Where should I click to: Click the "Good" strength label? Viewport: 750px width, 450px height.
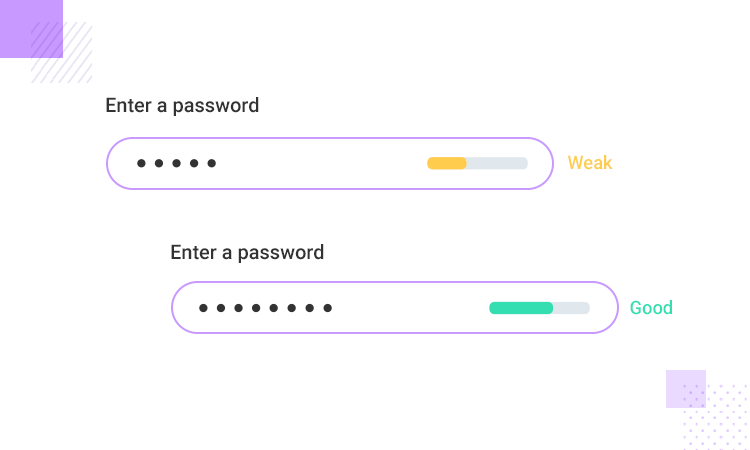(x=651, y=307)
